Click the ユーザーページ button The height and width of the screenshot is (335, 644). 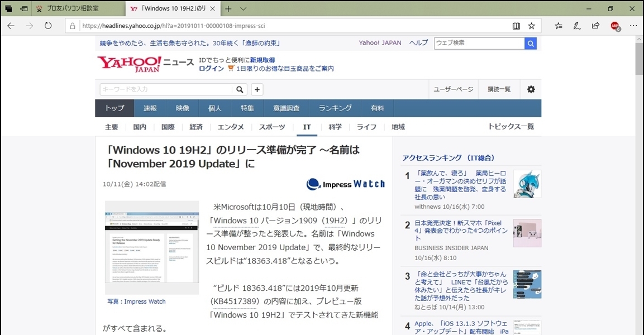pos(454,89)
